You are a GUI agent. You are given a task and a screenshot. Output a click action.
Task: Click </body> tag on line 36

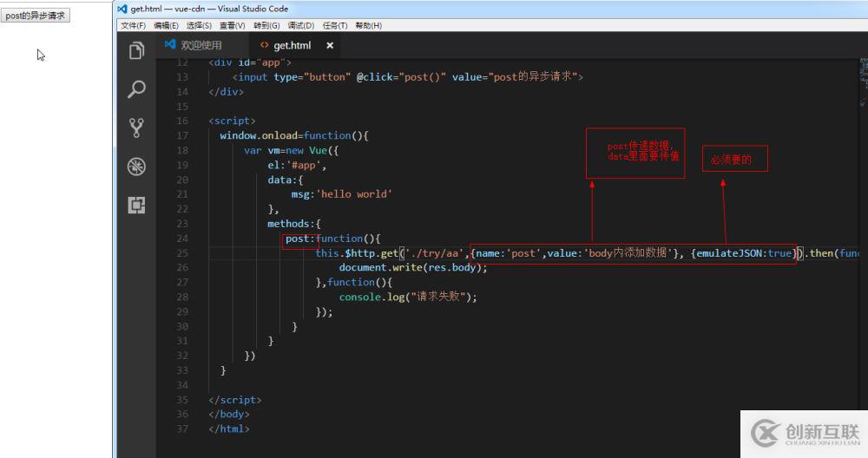(229, 414)
